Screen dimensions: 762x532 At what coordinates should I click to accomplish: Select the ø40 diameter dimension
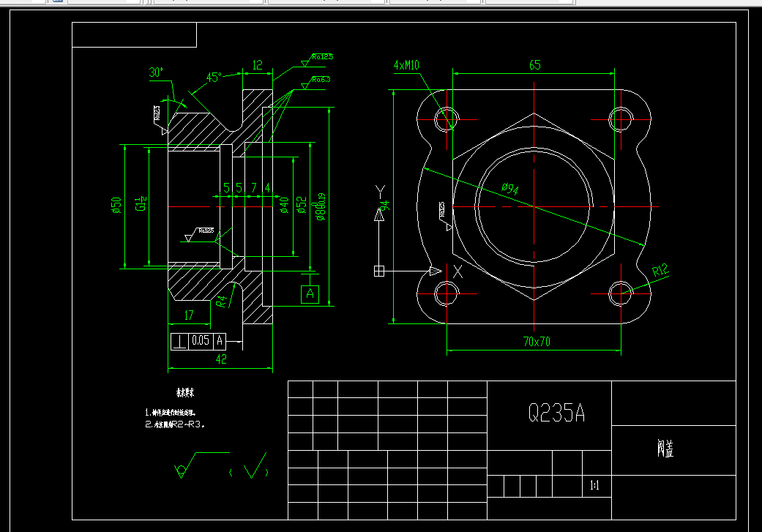(284, 205)
